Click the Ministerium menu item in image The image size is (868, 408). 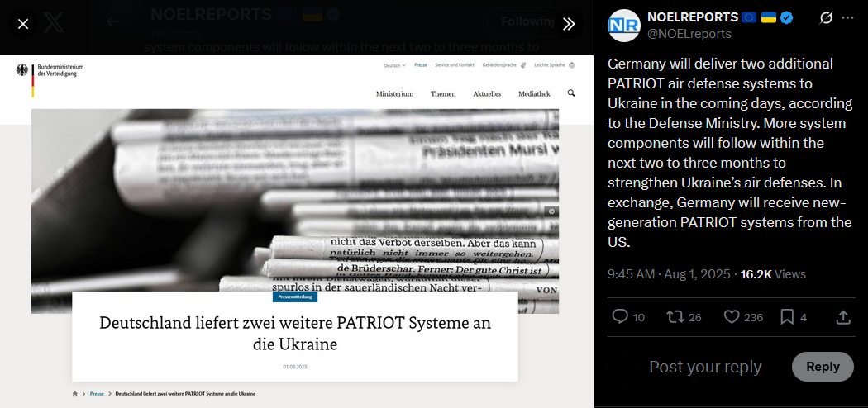tap(394, 94)
